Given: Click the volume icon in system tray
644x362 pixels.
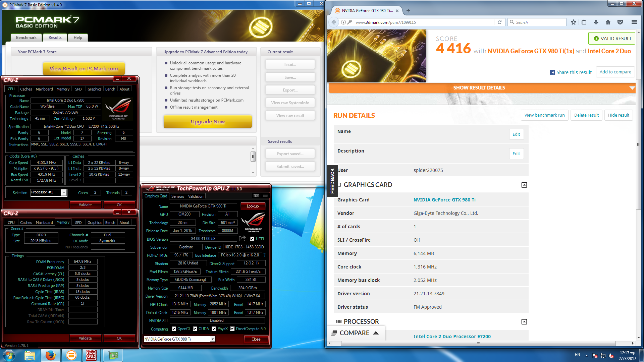Looking at the screenshot, I should click(x=611, y=356).
